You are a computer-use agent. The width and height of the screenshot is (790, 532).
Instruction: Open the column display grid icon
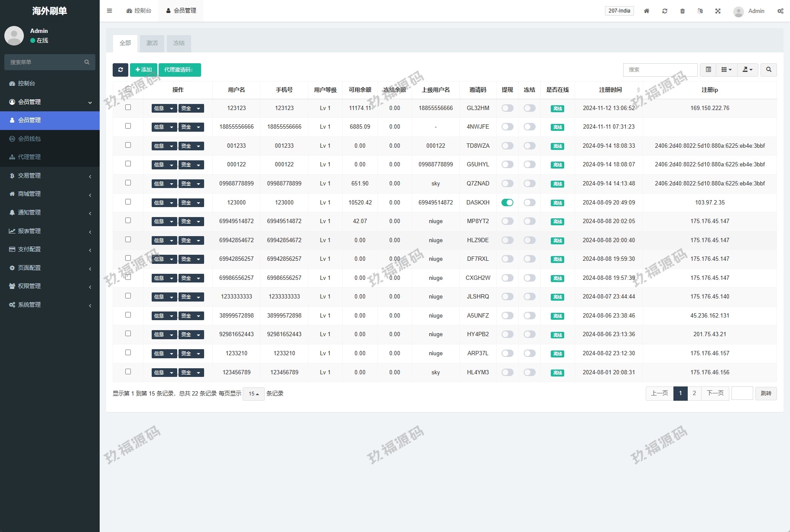pyautogui.click(x=726, y=70)
